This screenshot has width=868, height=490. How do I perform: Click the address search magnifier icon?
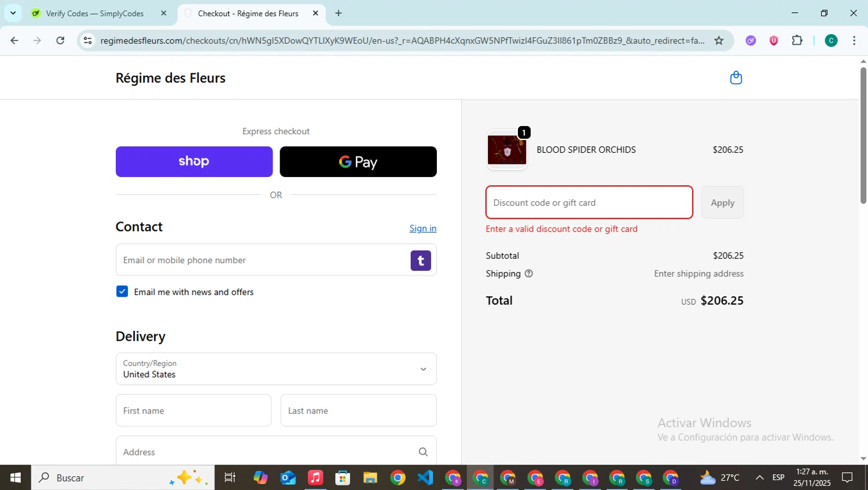[x=423, y=452]
